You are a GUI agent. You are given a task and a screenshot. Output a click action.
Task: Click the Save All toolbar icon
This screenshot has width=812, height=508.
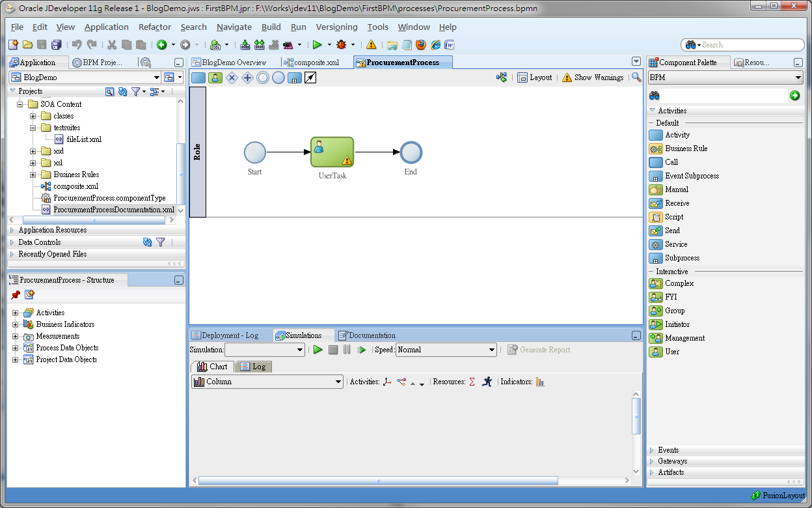(57, 45)
